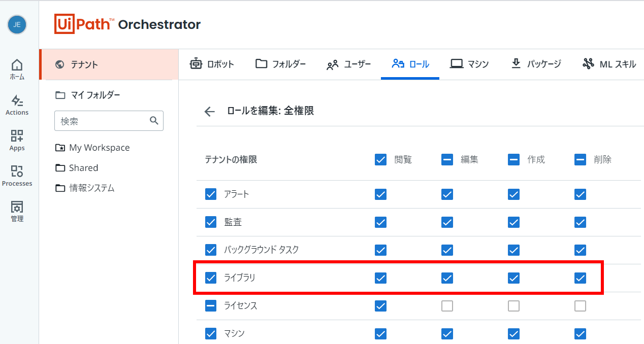Toggle the 監査 row checkbox
The width and height of the screenshot is (644, 344).
click(211, 222)
